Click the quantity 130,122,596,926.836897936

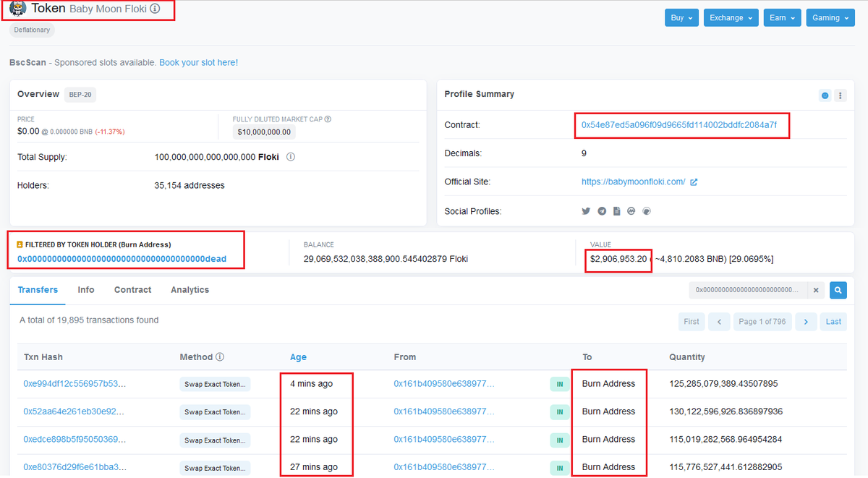(726, 411)
